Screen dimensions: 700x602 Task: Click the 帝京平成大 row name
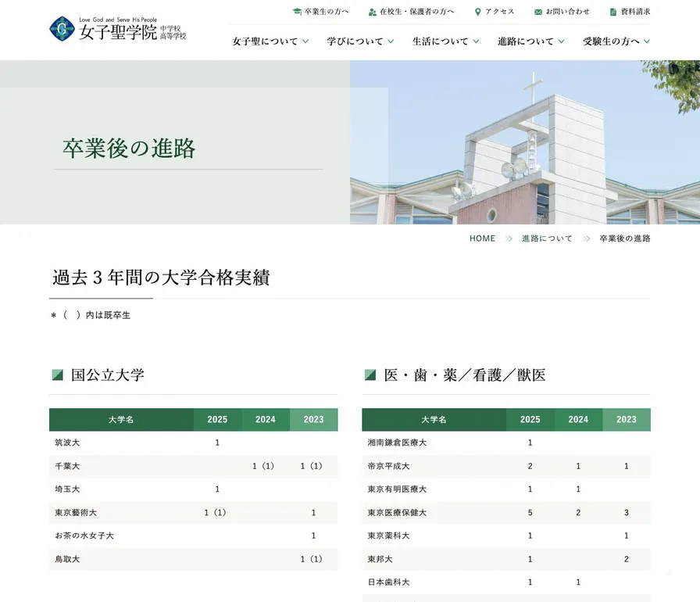tap(389, 466)
